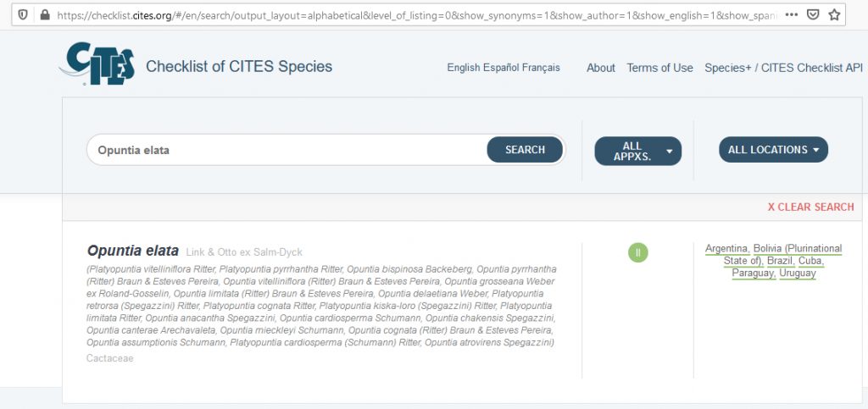Viewport: 868px width, 409px height.
Task: Click synonym Opuntia anacantha Spegazzini
Action: coord(210,318)
